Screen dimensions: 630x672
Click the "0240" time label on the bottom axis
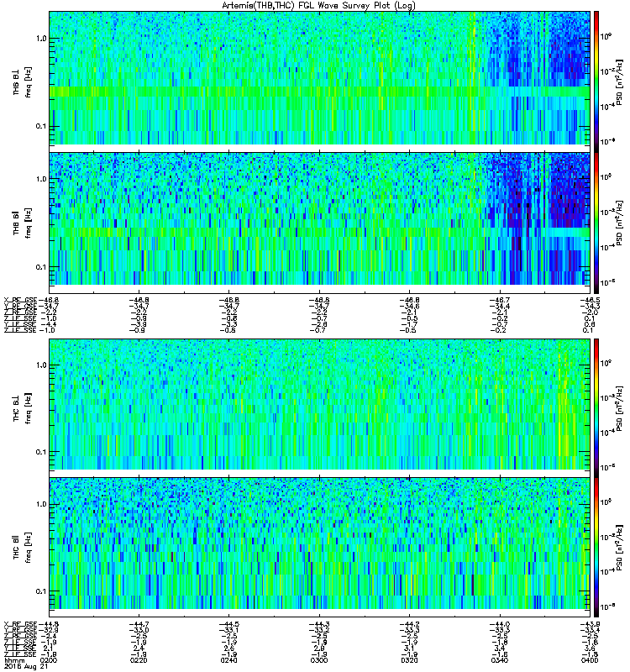click(x=228, y=660)
